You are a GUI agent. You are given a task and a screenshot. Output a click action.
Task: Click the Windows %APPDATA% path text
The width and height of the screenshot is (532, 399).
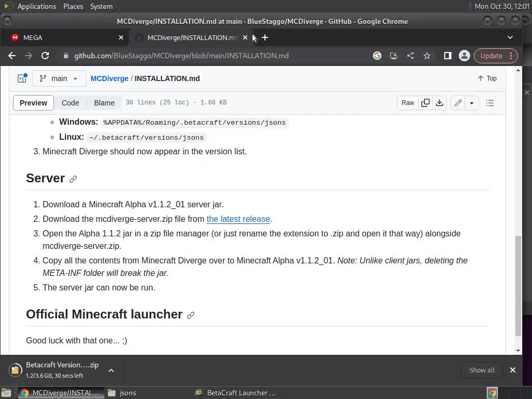pos(194,123)
